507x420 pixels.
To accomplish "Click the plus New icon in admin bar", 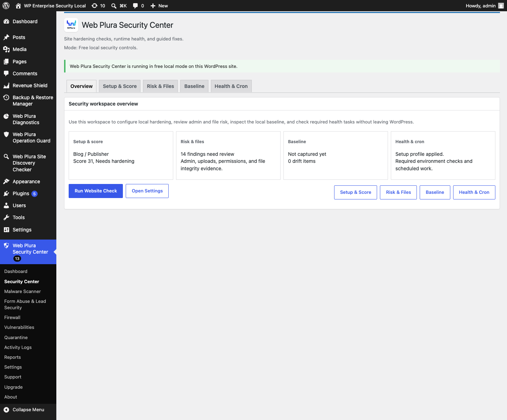I will pyautogui.click(x=153, y=6).
